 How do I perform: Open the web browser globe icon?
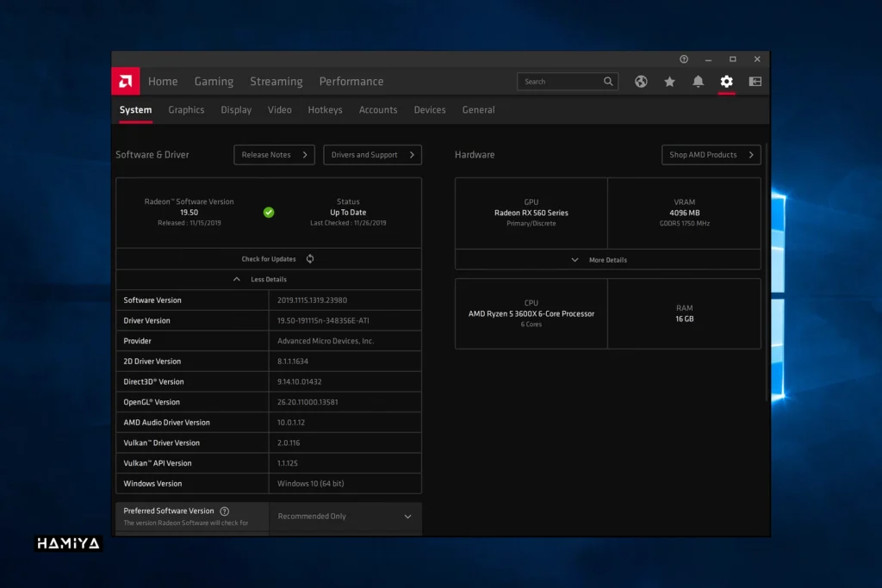point(641,82)
